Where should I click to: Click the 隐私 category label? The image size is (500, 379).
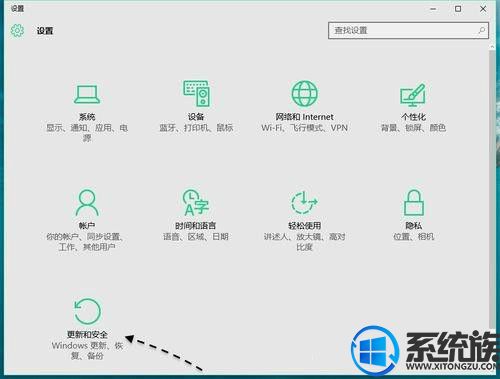413,226
